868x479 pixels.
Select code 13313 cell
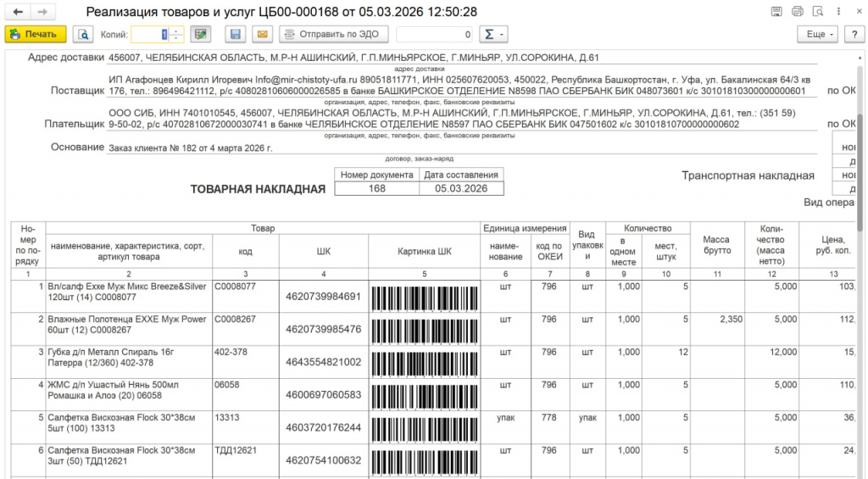[x=245, y=427]
